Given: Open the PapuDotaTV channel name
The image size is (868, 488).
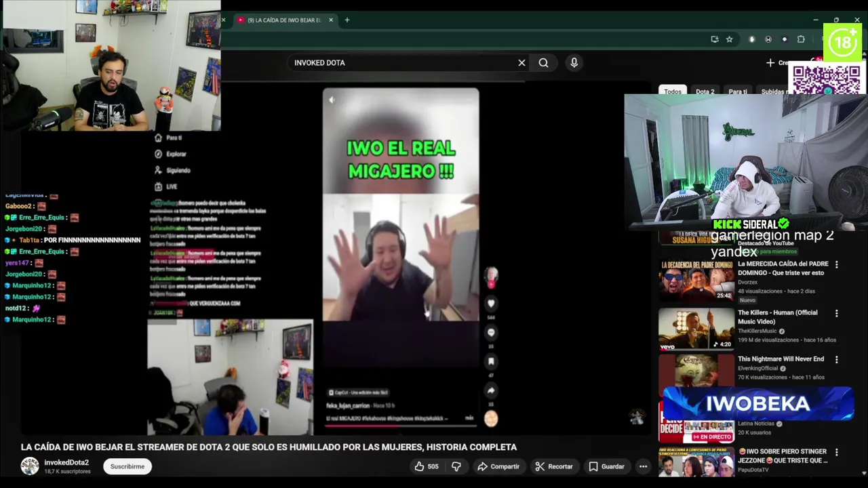Looking at the screenshot, I should point(753,470).
